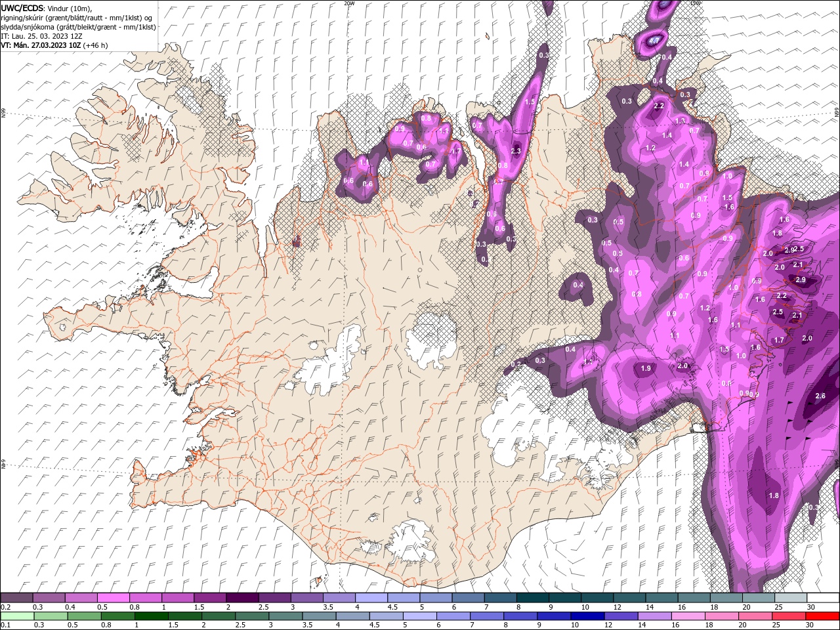The height and width of the screenshot is (630, 840).
Task: Pick the 18 swatch in the top legend row
Action: point(726,598)
